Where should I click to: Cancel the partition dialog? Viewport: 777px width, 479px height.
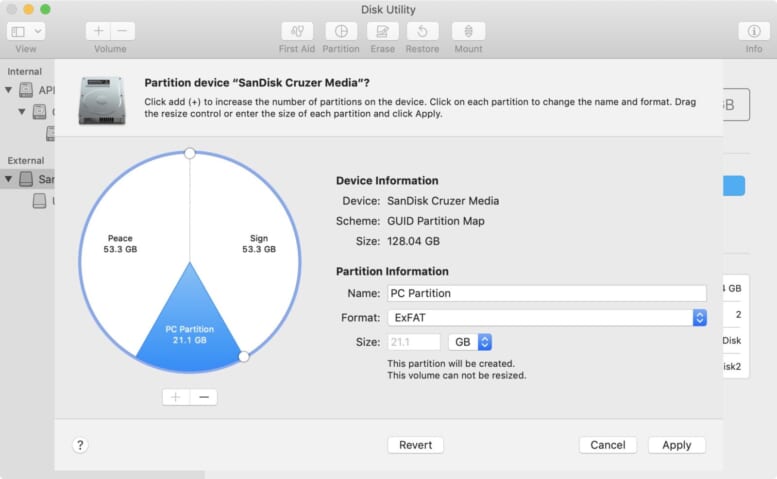[608, 445]
